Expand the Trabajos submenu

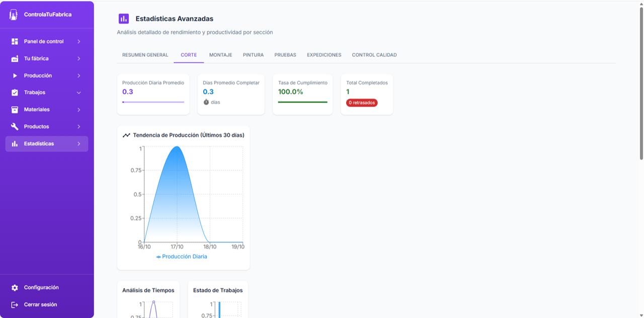pos(79,92)
